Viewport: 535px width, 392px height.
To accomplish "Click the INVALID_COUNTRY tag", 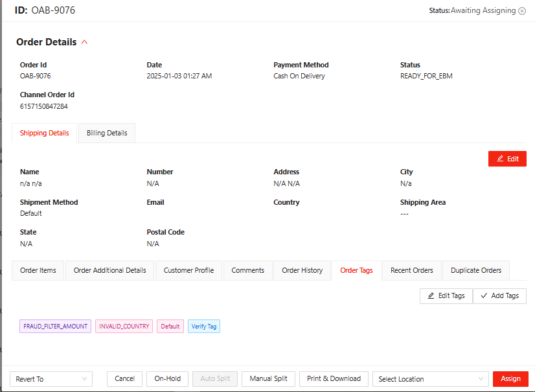I will [x=124, y=327].
